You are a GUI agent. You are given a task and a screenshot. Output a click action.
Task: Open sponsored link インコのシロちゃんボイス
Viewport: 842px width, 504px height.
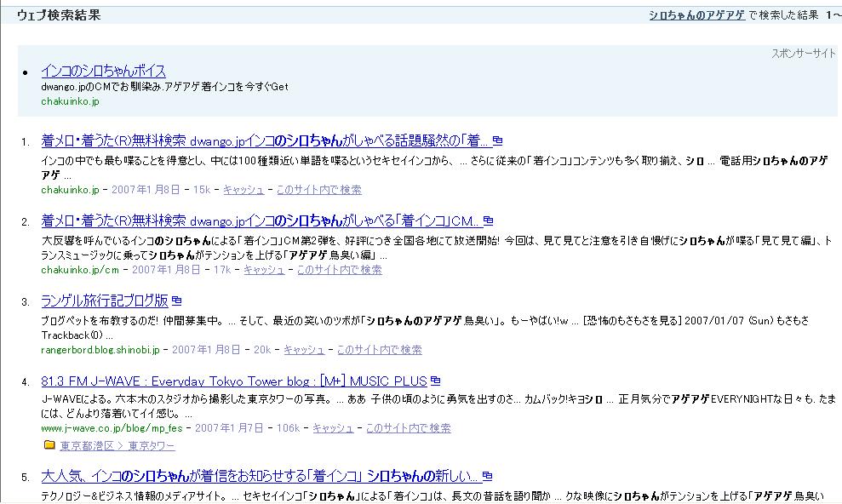click(103, 71)
